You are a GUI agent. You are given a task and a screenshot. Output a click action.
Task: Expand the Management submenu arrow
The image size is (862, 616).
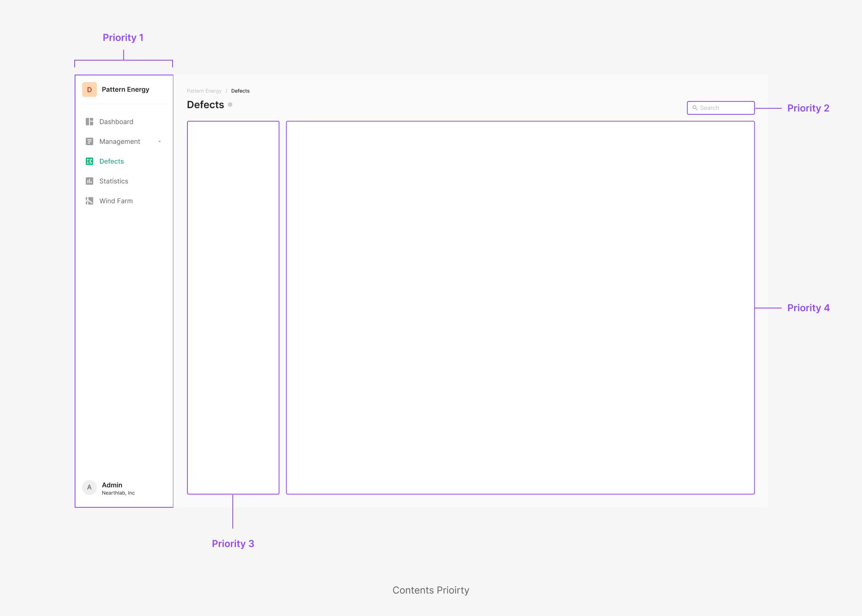(160, 142)
